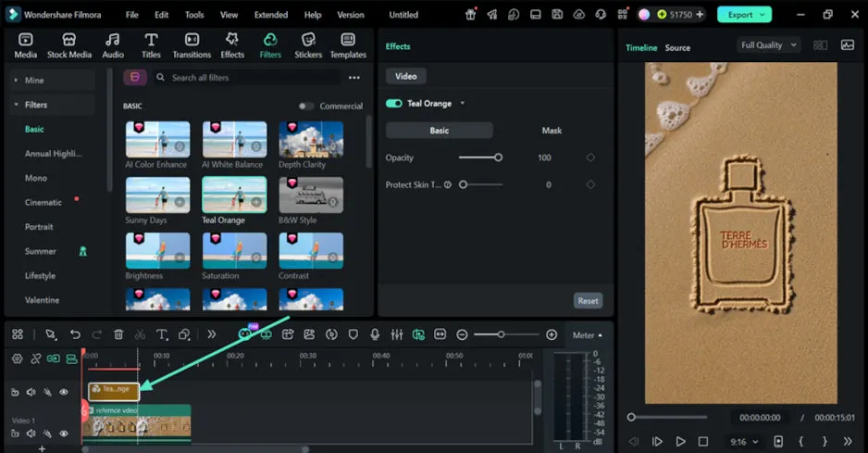The image size is (868, 453).
Task: Hide the filter track with eye icon
Action: [64, 392]
